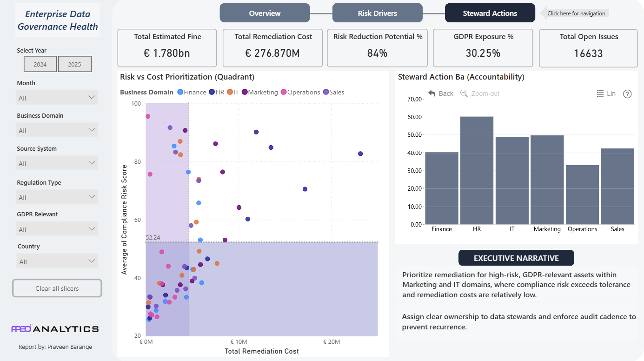Open the chart help question-mark icon
The width and height of the screenshot is (644, 361).
(627, 94)
